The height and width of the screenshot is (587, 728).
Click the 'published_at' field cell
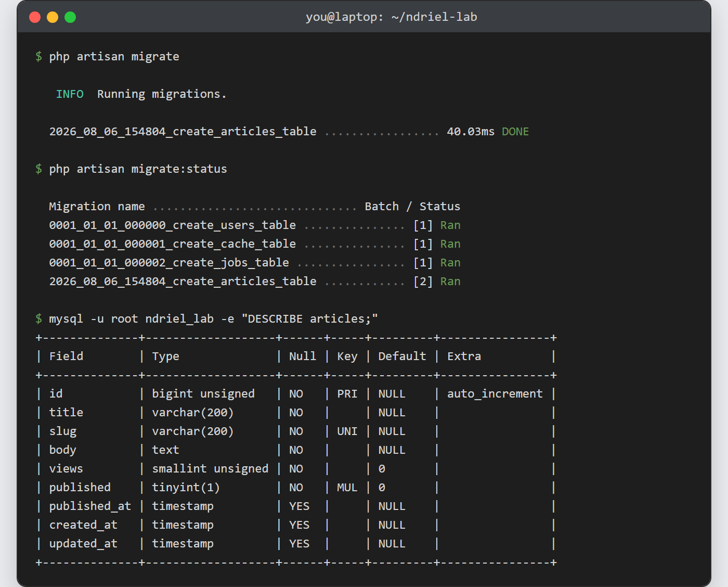(90, 506)
